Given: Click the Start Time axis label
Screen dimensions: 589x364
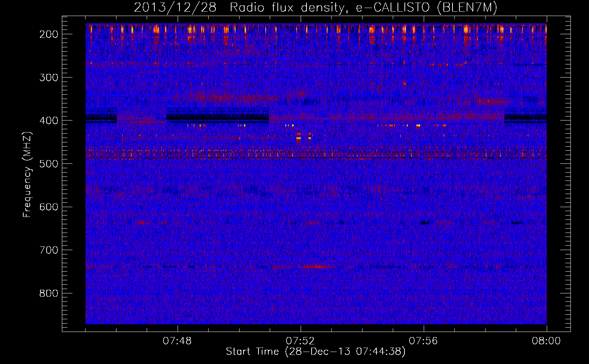Looking at the screenshot, I should (x=316, y=351).
